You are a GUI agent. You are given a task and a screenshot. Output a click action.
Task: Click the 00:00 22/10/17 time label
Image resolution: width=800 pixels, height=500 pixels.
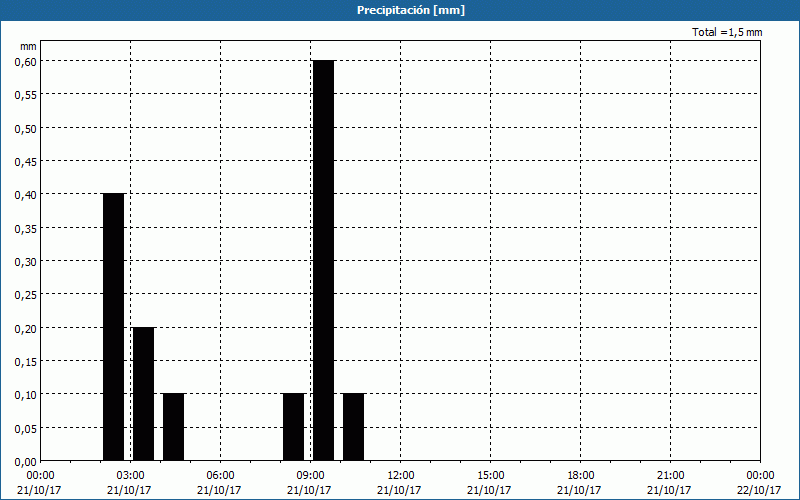click(x=759, y=483)
